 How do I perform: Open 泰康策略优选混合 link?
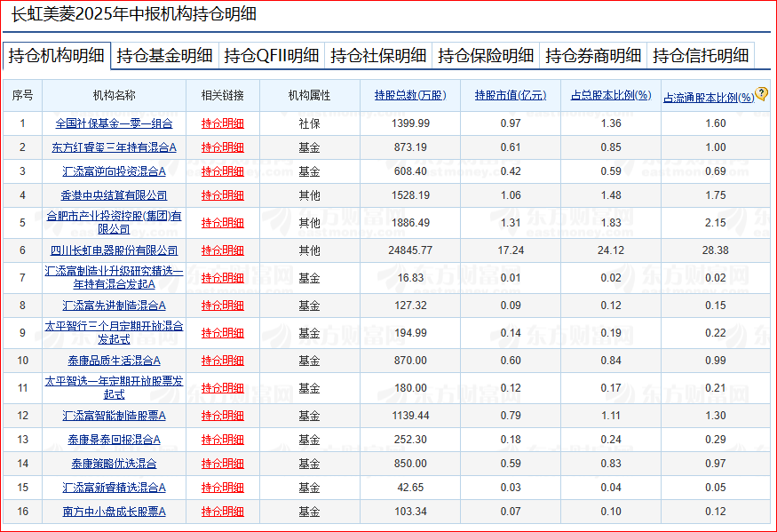(x=114, y=464)
